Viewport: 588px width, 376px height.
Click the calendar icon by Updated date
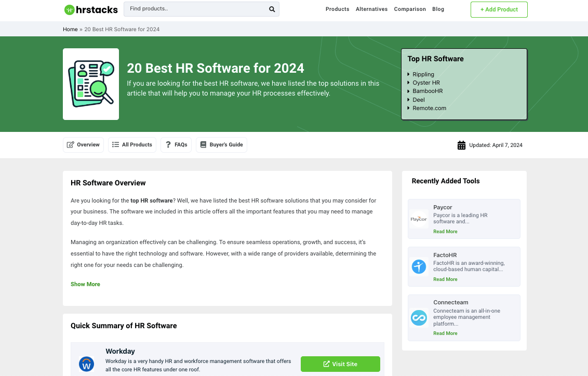tap(461, 145)
